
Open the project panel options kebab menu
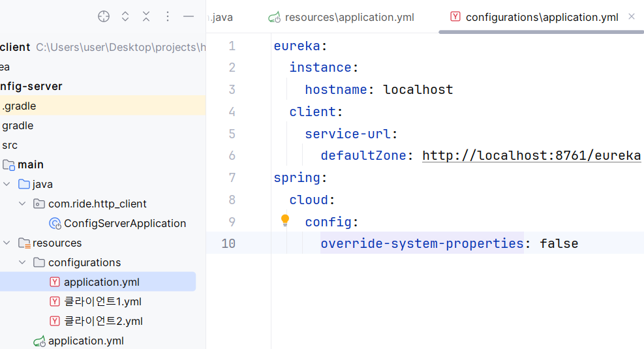(168, 16)
